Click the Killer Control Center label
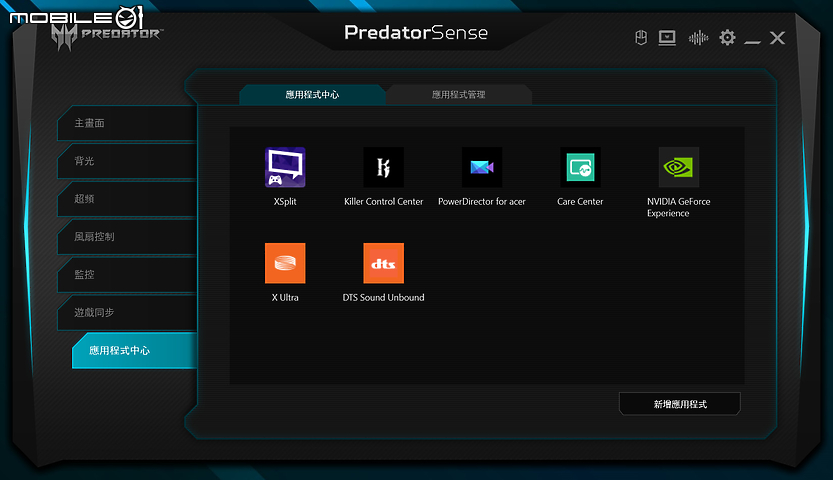Image resolution: width=833 pixels, height=480 pixels. click(384, 202)
